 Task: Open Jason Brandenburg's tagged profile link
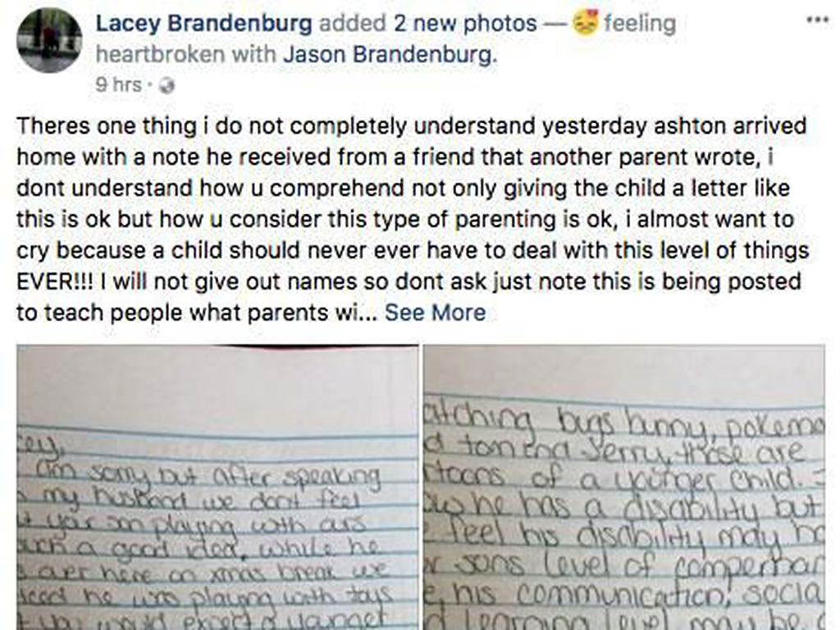(x=390, y=54)
